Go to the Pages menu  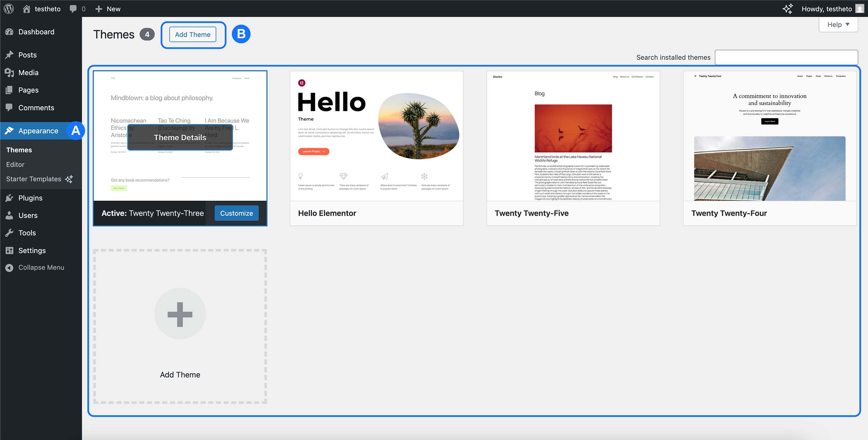28,90
